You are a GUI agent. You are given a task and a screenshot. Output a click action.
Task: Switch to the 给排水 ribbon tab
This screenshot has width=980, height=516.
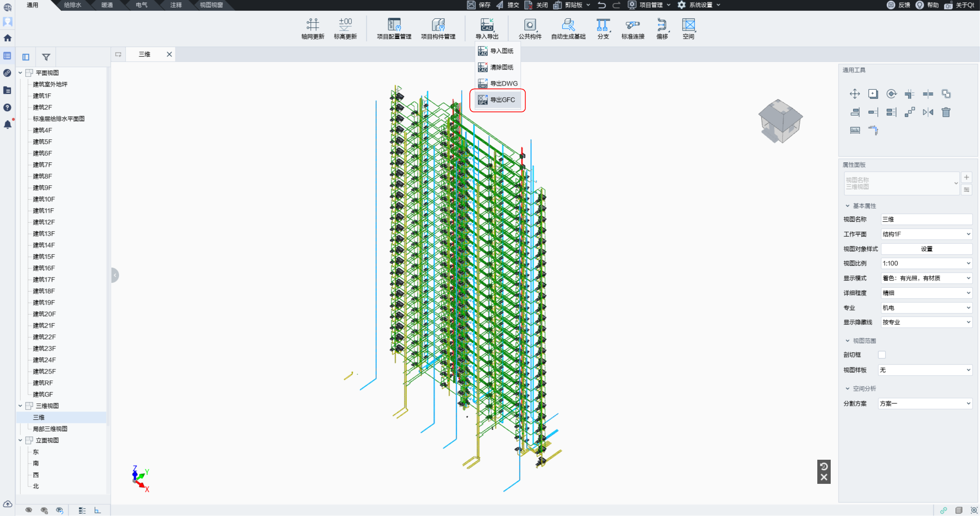(x=72, y=5)
